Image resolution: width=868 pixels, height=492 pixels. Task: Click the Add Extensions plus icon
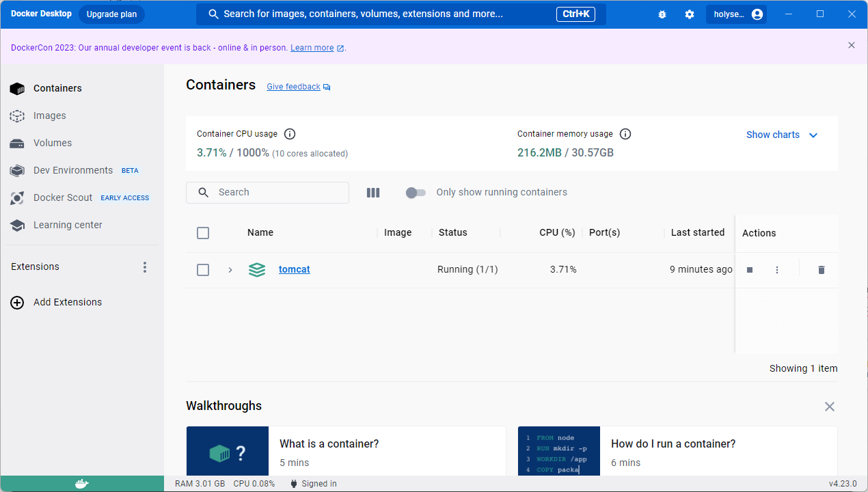(17, 302)
